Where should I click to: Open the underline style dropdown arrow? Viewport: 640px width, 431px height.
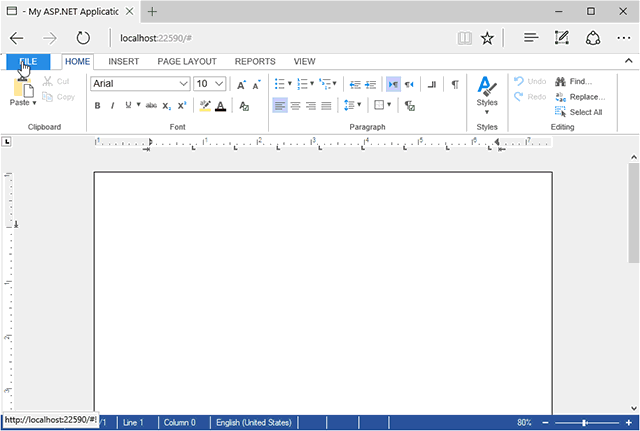point(138,105)
